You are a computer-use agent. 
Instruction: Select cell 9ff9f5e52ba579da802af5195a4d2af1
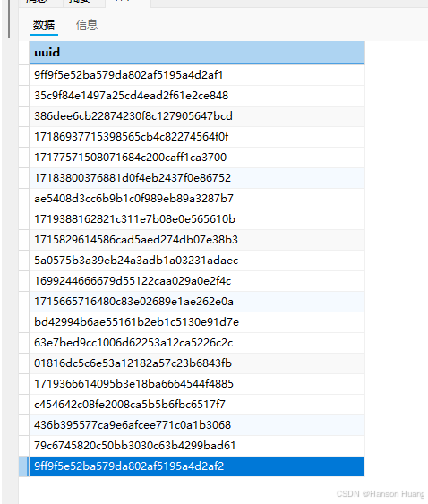(197, 75)
